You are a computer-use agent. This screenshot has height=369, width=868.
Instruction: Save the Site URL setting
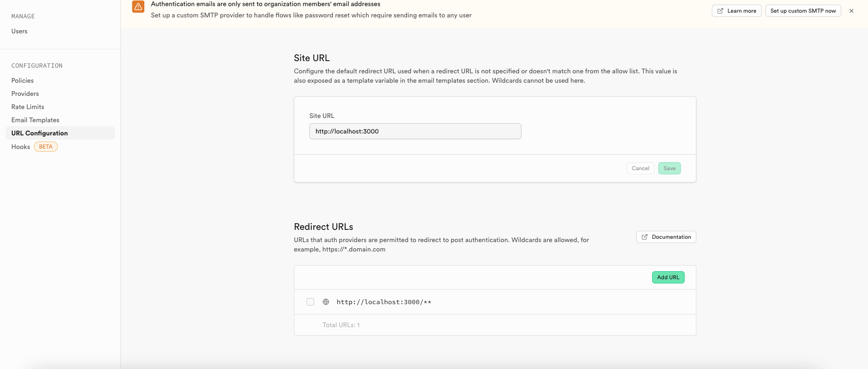[669, 168]
